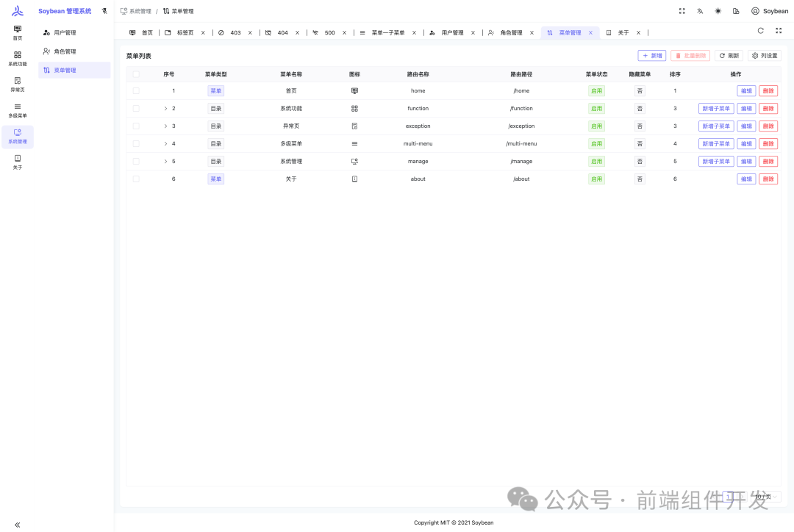Open 角色管理 in the submenu

[74, 51]
